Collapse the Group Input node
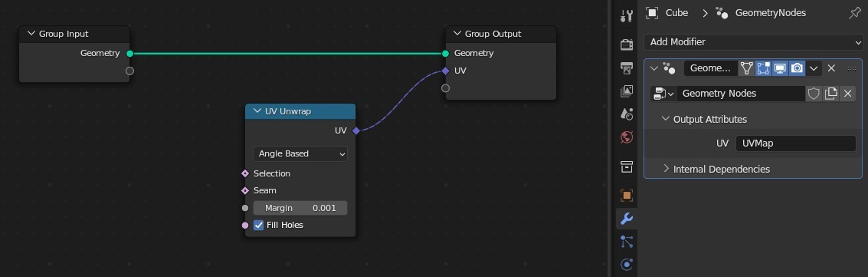 tap(31, 34)
